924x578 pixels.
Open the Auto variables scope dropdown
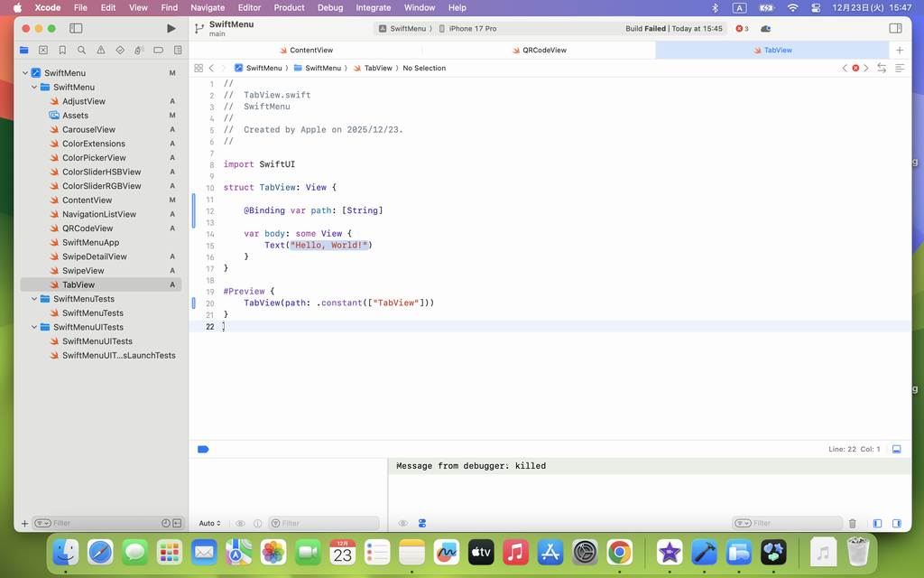pos(209,523)
